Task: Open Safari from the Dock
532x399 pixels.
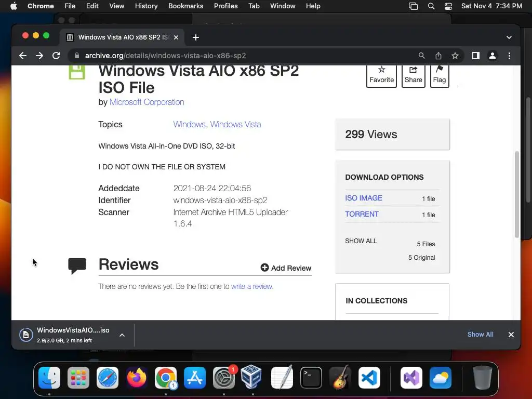Action: [x=108, y=378]
